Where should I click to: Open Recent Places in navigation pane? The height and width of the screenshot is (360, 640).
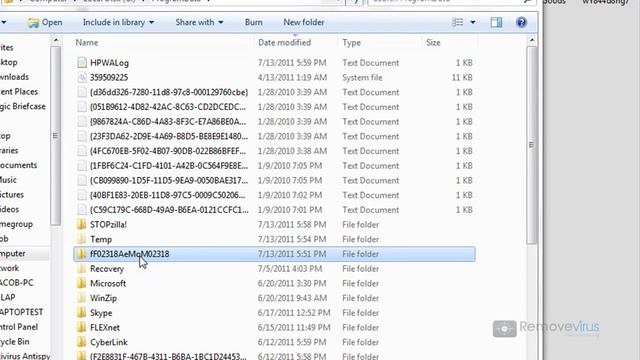[x=19, y=92]
